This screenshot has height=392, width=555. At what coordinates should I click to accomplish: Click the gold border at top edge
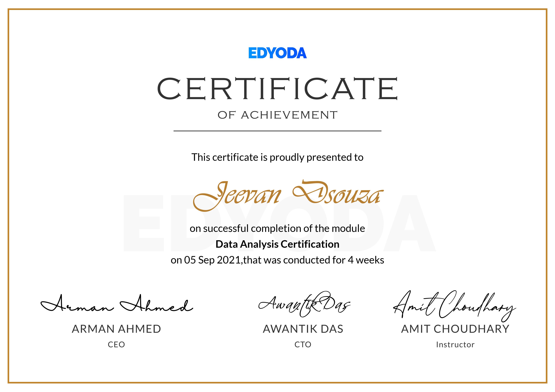[277, 9]
